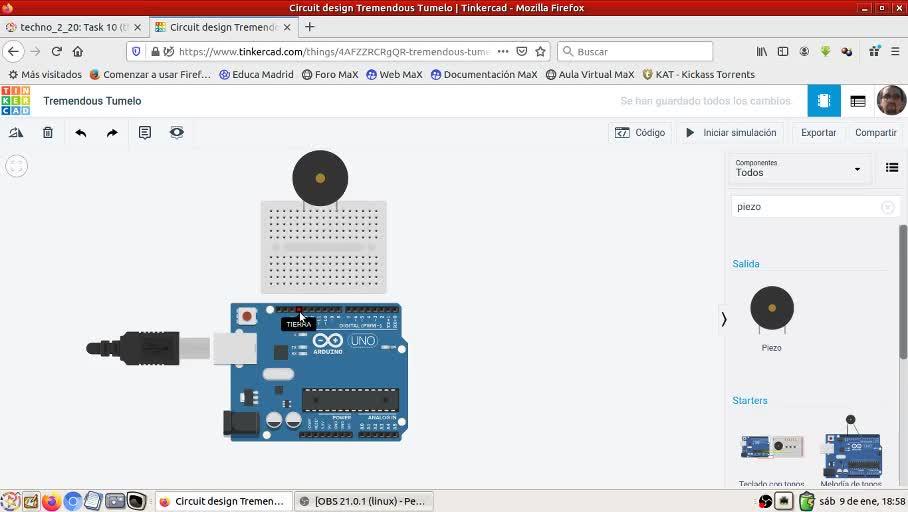The image size is (908, 512).
Task: Click the components panel scrollbar
Action: (x=903, y=292)
